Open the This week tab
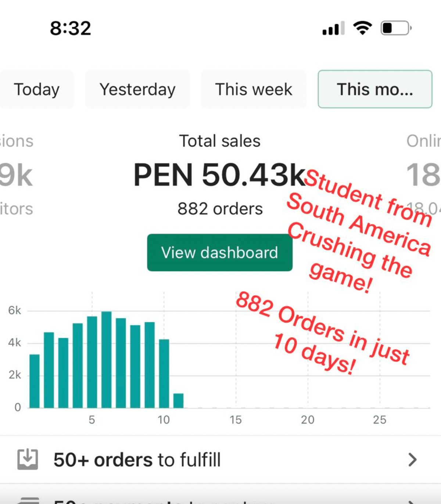This screenshot has height=504, width=441. point(254,89)
